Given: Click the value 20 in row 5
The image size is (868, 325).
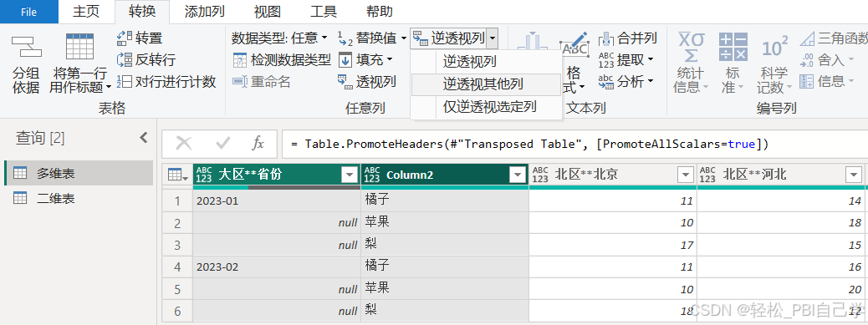Looking at the screenshot, I should pos(780,289).
